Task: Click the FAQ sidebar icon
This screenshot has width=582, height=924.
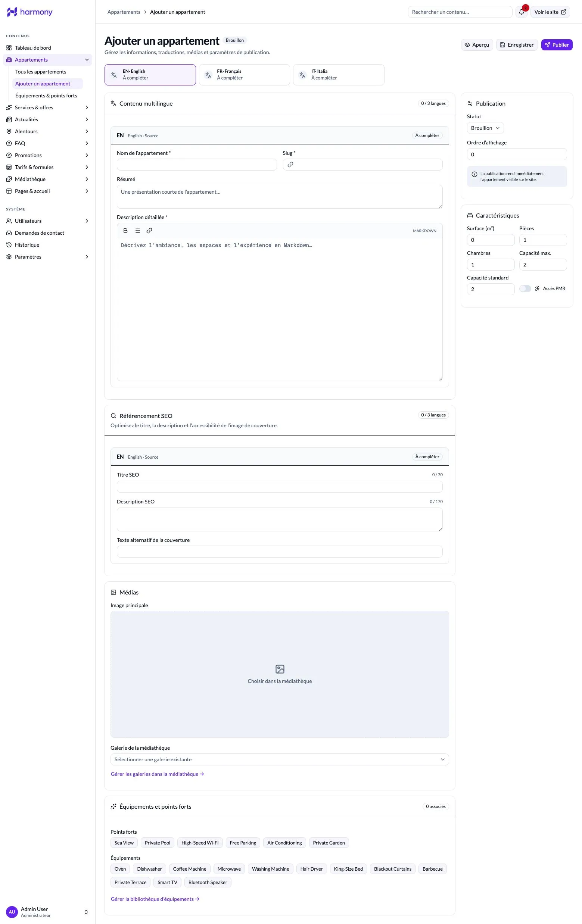Action: point(9,144)
